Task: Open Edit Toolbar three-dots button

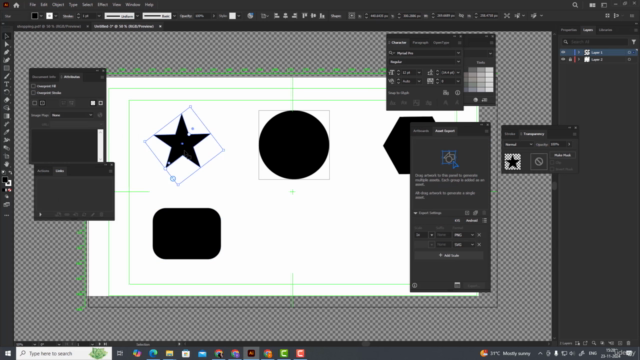Action: click(x=7, y=215)
